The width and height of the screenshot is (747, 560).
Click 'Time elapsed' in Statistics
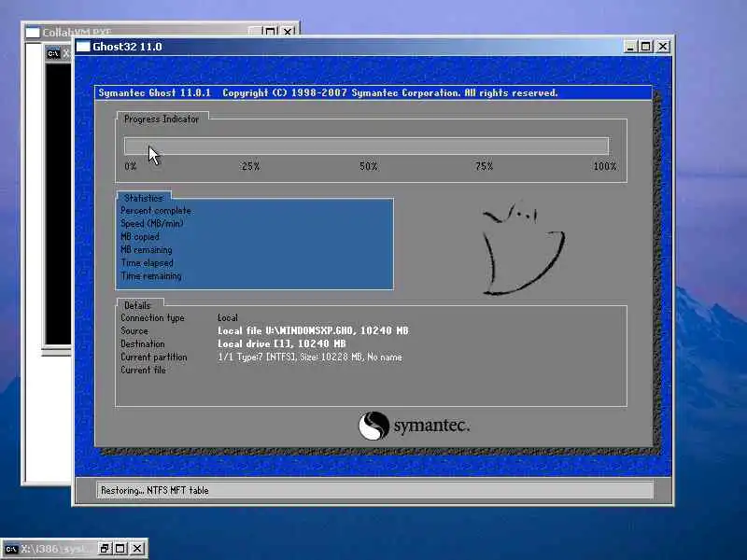[147, 263]
